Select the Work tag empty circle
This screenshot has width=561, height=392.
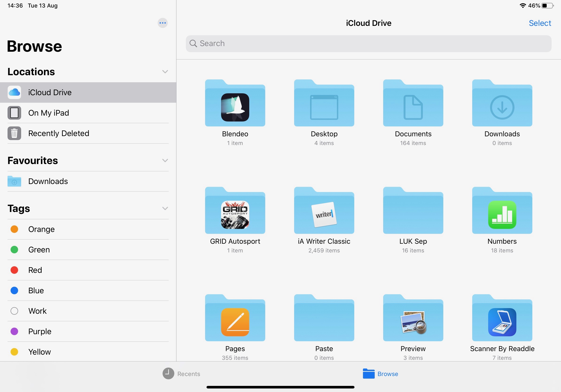tap(14, 311)
